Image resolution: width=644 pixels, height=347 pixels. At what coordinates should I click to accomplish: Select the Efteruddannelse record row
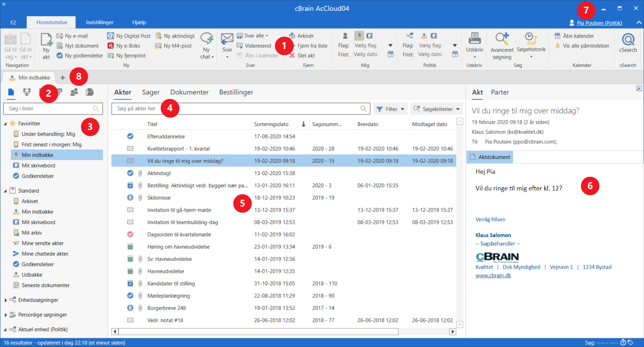pyautogui.click(x=284, y=137)
